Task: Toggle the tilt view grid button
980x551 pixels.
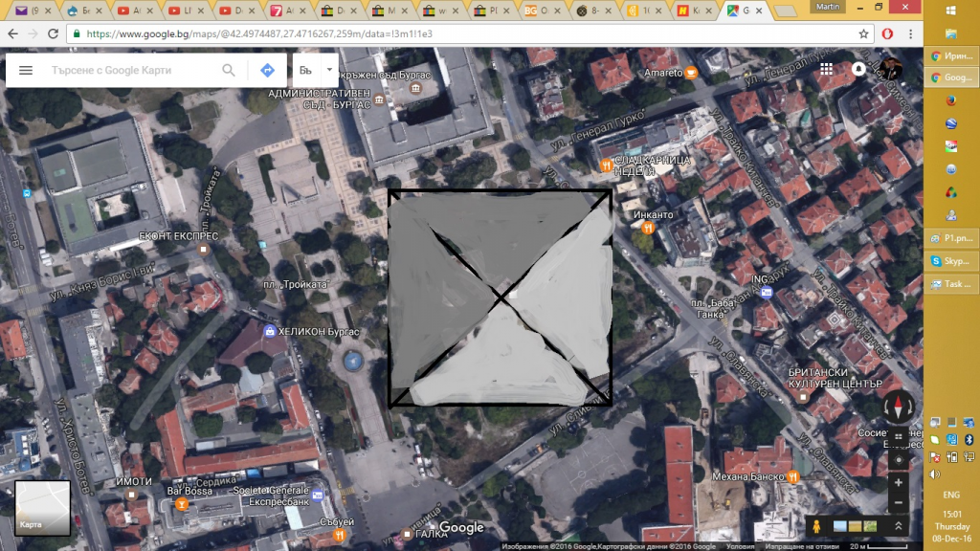Action: [898, 437]
